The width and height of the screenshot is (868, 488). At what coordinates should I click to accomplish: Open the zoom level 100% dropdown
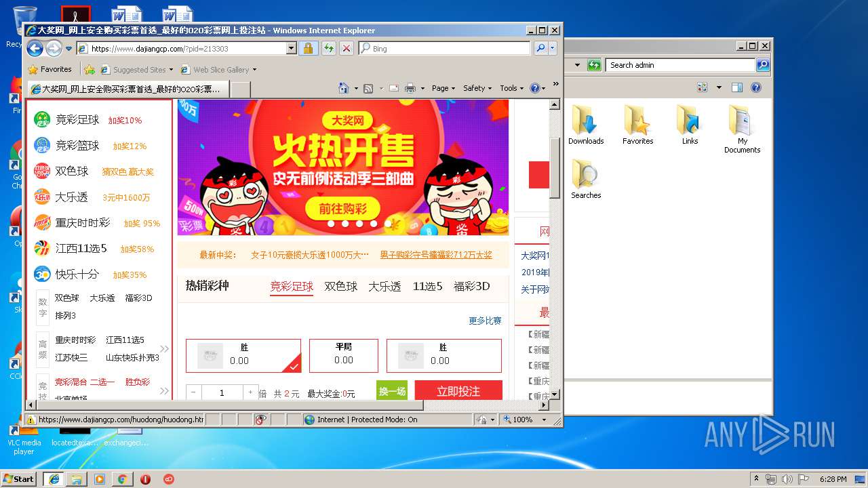(x=544, y=420)
